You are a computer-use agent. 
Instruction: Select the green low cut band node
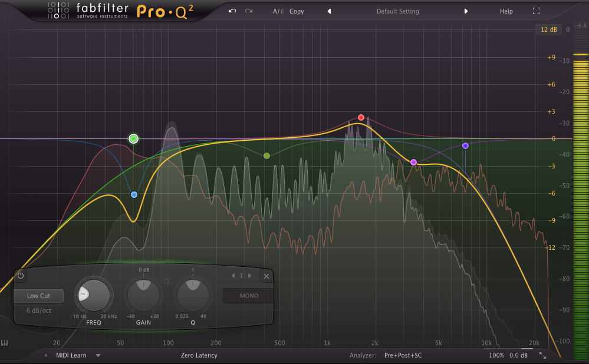133,139
